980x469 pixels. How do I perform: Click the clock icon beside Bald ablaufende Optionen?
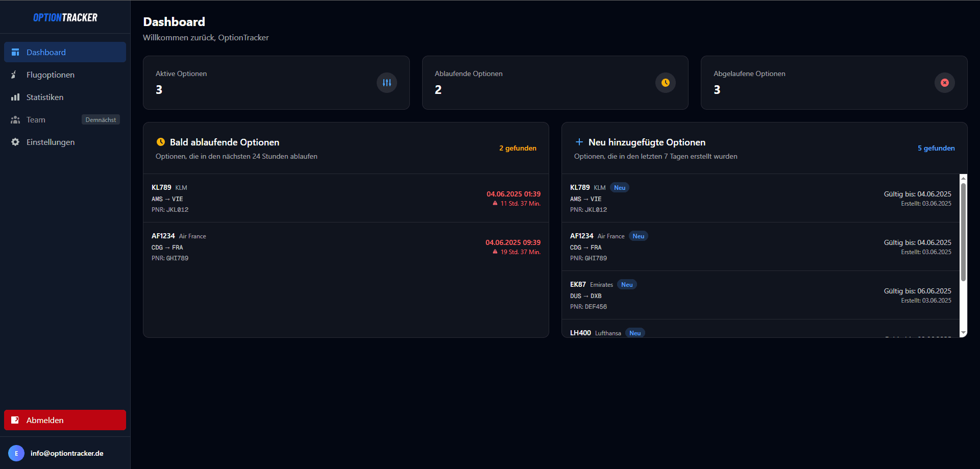point(160,142)
